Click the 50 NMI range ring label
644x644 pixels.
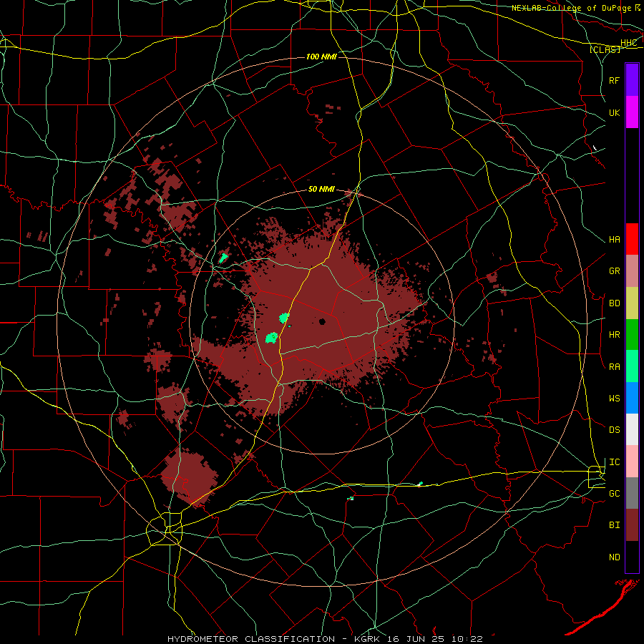[321, 189]
